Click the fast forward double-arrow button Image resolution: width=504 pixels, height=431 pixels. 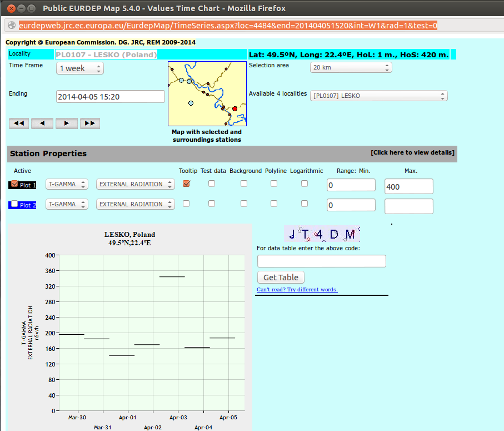90,123
